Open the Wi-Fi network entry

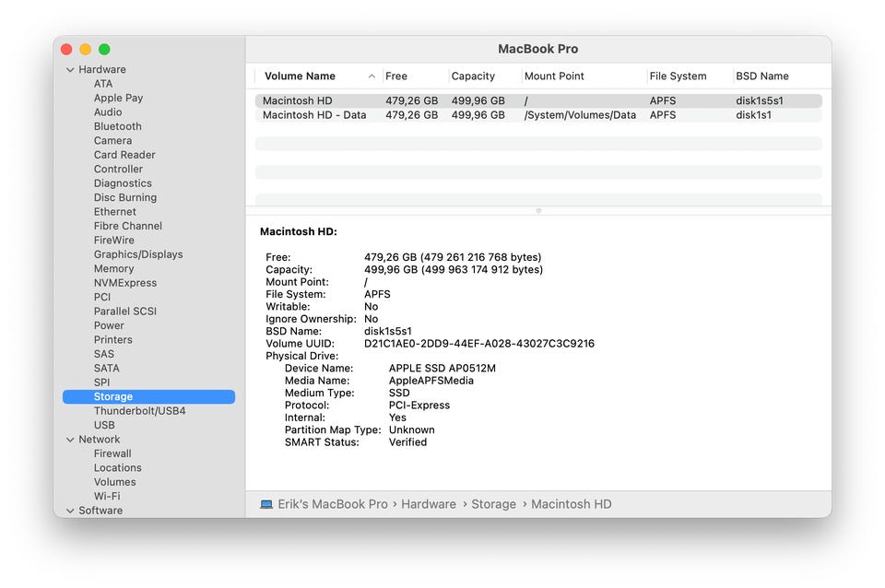[x=107, y=497]
